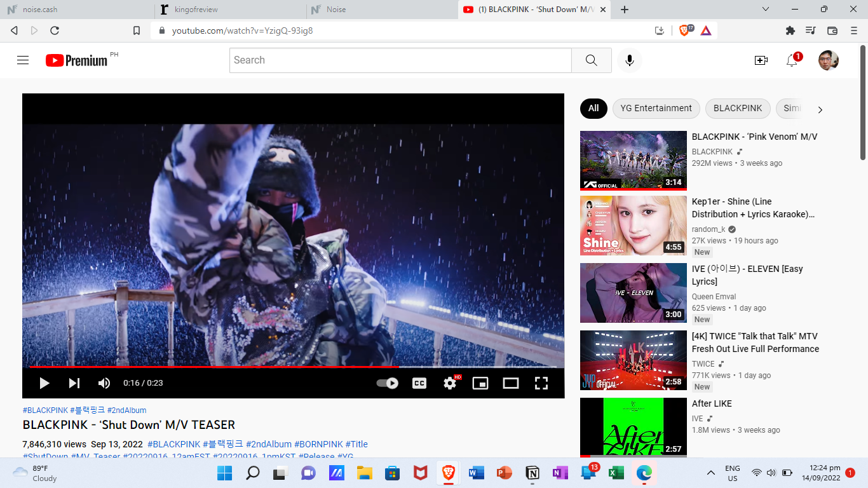Open TWICE Talk that Talk thumbnail
The height and width of the screenshot is (488, 868).
pos(634,360)
